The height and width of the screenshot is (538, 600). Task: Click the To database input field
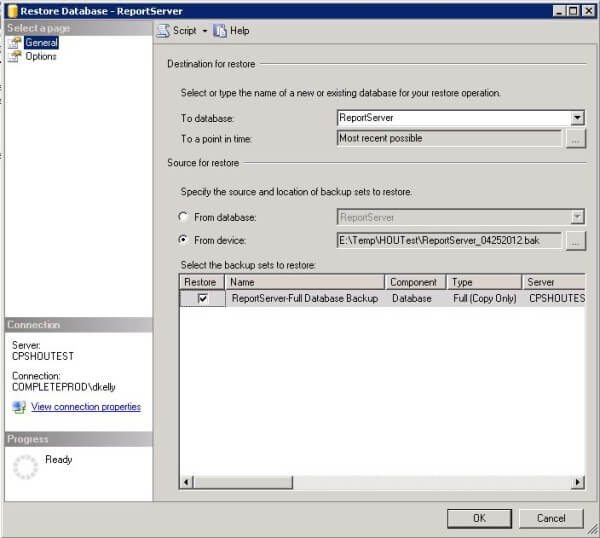coord(454,118)
